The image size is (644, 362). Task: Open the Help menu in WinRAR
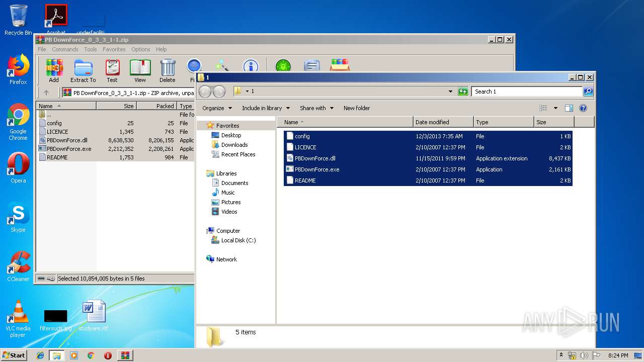pos(162,49)
